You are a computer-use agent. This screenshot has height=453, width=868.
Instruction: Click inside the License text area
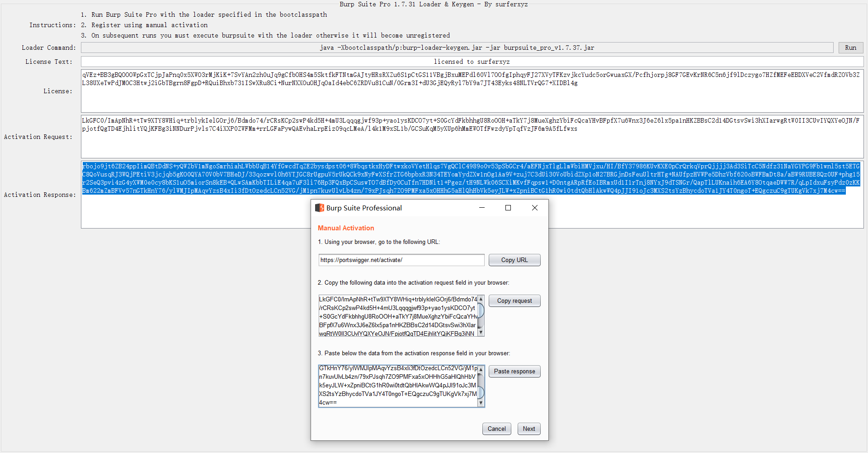click(472, 91)
